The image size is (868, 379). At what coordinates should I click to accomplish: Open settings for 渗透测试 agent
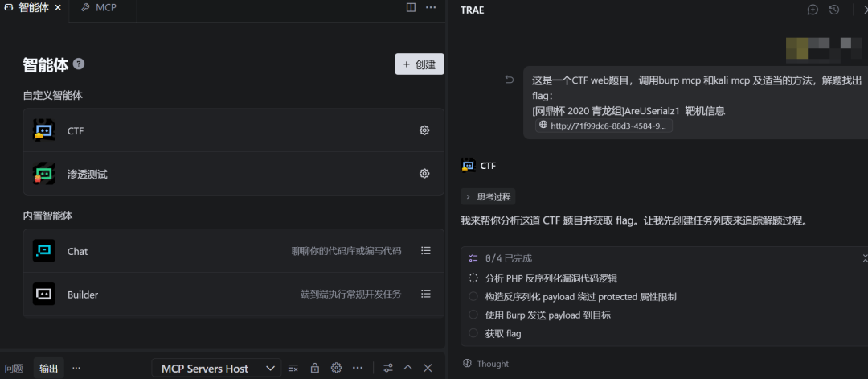pyautogui.click(x=424, y=174)
